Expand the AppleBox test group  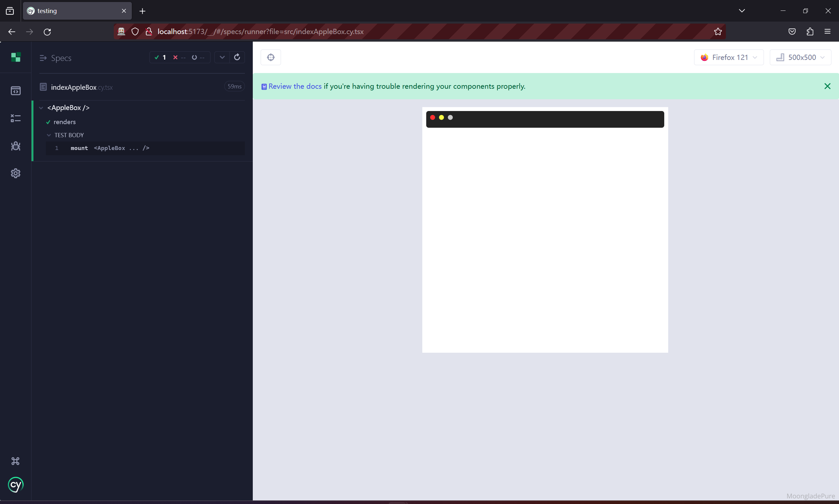point(41,107)
